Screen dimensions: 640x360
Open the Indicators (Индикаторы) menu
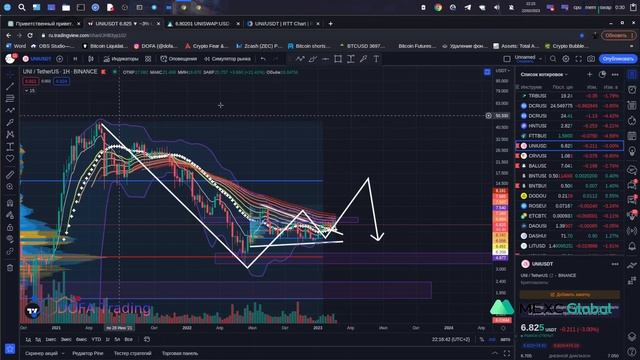pyautogui.click(x=121, y=59)
